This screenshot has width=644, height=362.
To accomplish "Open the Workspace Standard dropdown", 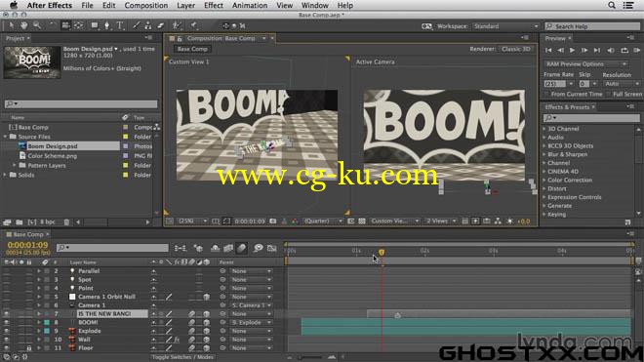I will 505,26.
